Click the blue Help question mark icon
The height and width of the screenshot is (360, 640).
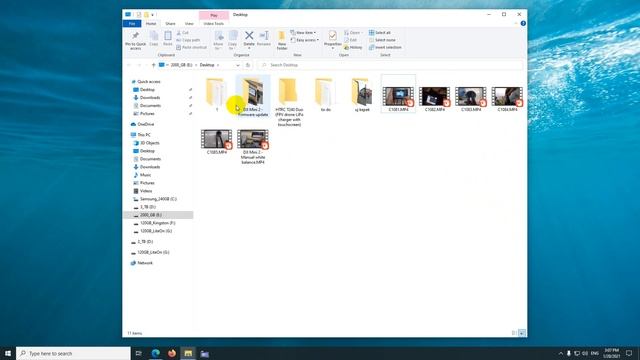[x=523, y=24]
